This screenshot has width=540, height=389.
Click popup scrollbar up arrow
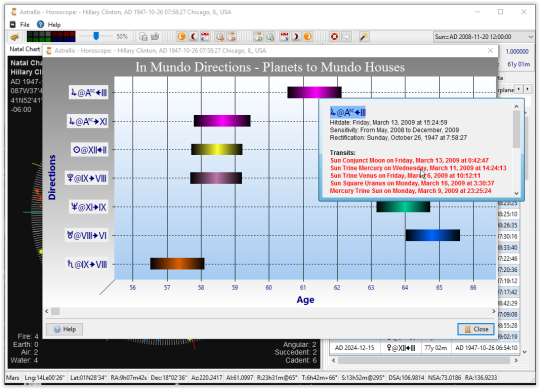point(516,106)
